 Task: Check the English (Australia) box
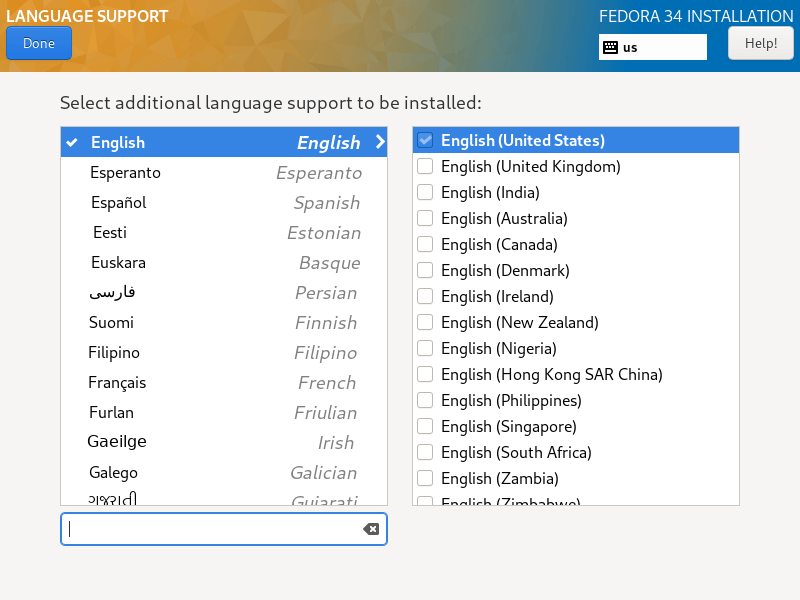point(425,219)
